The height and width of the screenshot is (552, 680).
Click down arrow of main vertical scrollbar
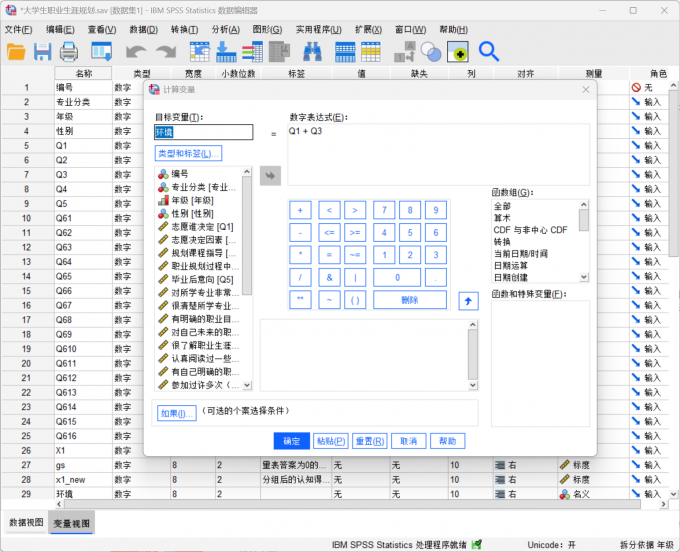point(673,494)
